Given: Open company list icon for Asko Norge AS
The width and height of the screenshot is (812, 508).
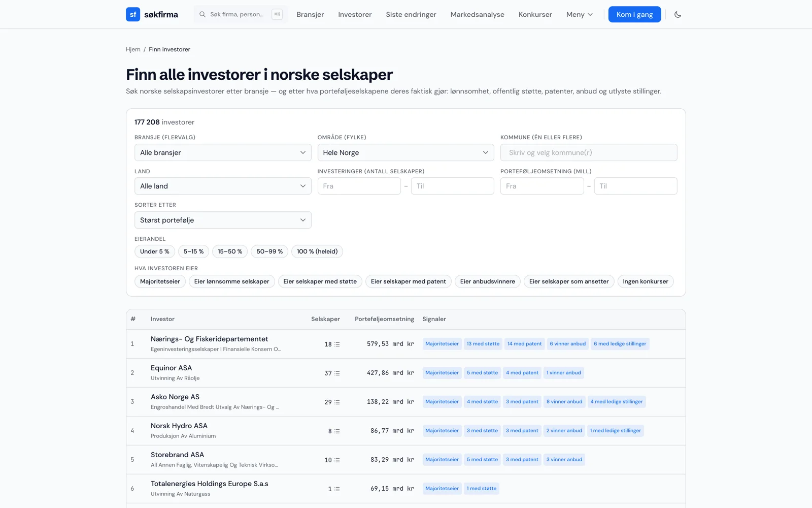Looking at the screenshot, I should click(x=337, y=402).
